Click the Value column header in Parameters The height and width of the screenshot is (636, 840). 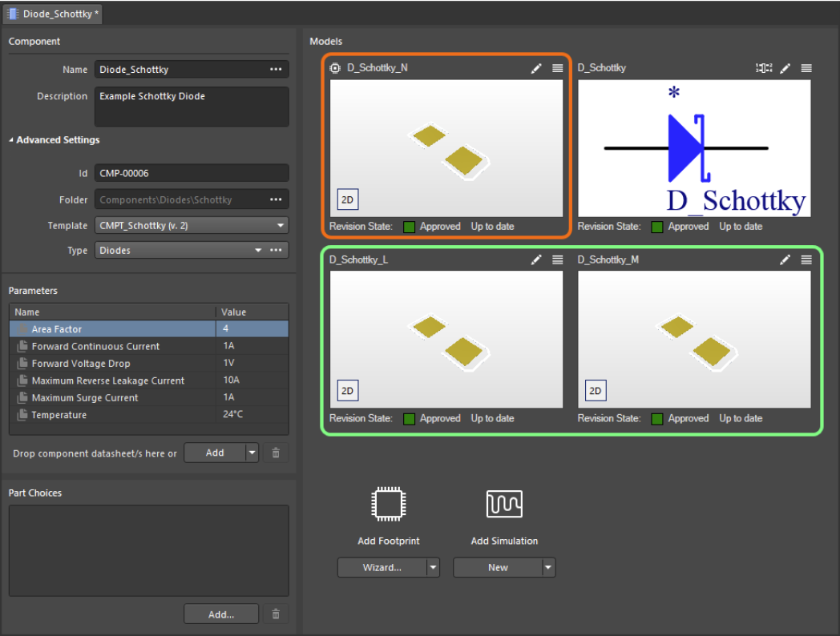[x=252, y=312]
